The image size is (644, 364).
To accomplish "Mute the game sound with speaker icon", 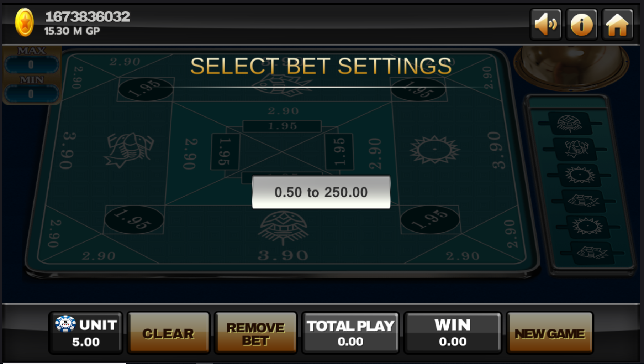I will (546, 24).
